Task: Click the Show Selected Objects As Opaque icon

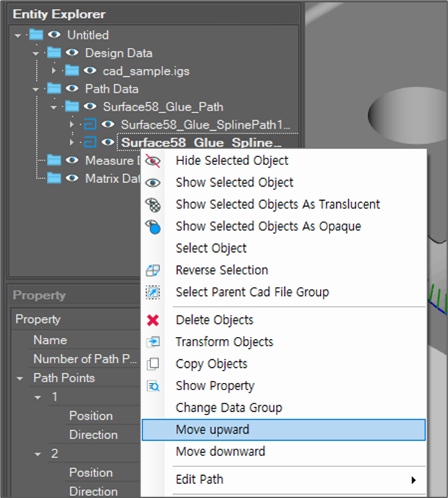Action: (153, 227)
